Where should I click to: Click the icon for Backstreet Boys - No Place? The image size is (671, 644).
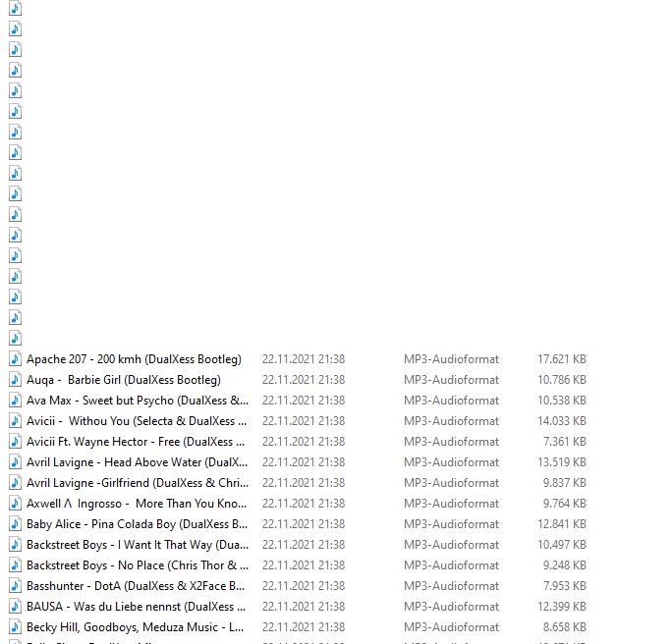[15, 564]
